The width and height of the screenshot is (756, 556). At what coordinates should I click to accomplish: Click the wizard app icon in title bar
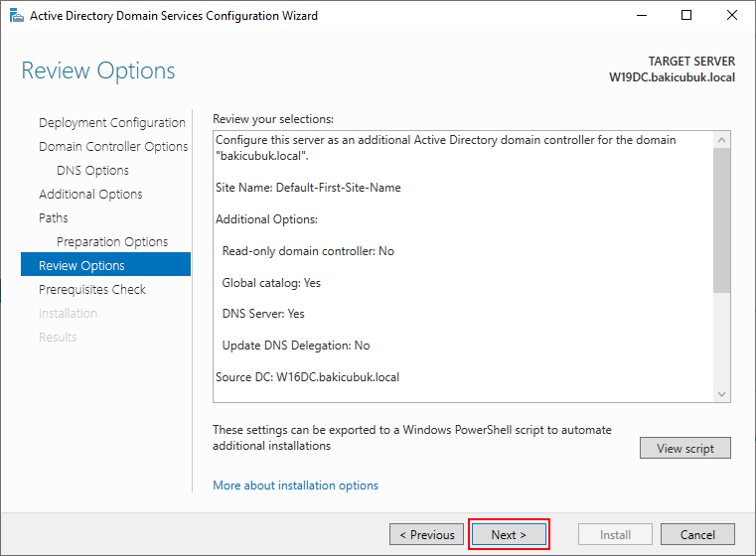click(x=17, y=16)
